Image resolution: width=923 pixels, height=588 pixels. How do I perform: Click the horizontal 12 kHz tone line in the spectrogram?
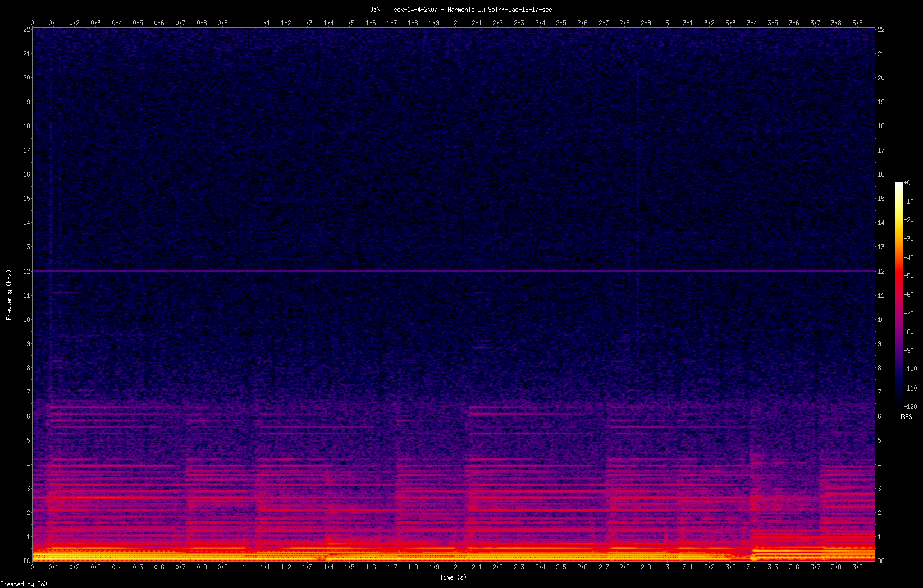pos(454,271)
